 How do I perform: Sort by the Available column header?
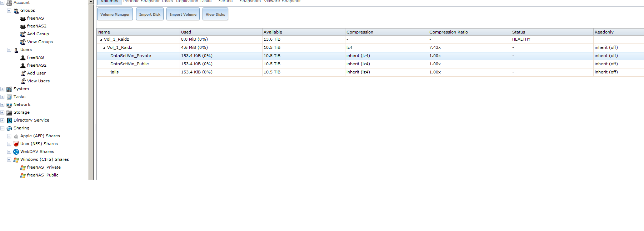coord(304,32)
